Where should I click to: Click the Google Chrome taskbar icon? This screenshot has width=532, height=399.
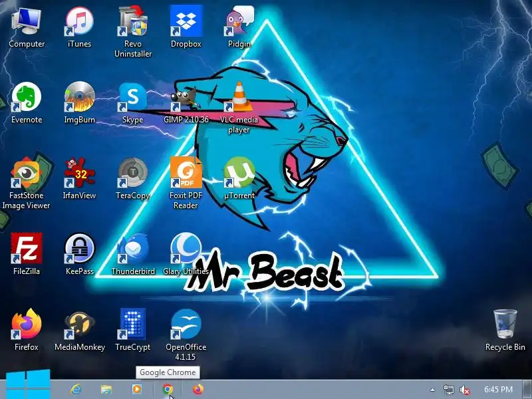pos(168,389)
